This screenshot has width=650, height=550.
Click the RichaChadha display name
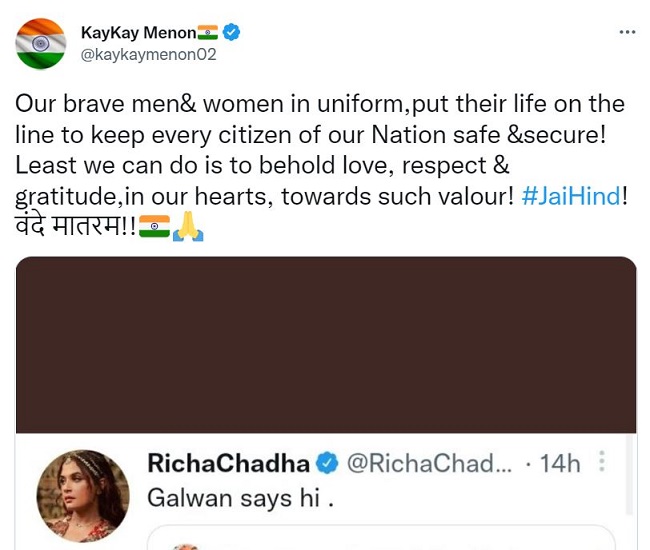(x=228, y=463)
